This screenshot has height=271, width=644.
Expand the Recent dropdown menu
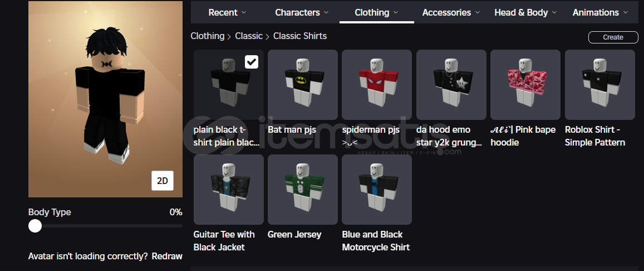click(x=227, y=12)
